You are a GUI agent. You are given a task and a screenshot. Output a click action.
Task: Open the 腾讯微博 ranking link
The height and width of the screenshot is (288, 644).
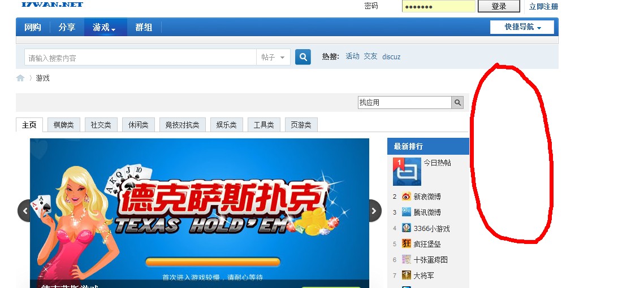(427, 212)
